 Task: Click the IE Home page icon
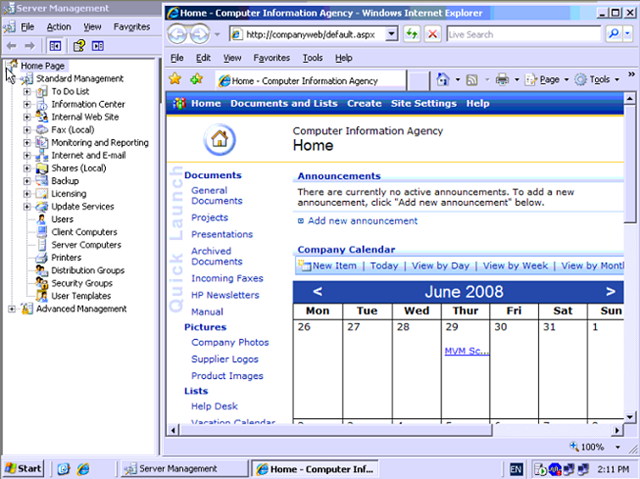[x=442, y=80]
